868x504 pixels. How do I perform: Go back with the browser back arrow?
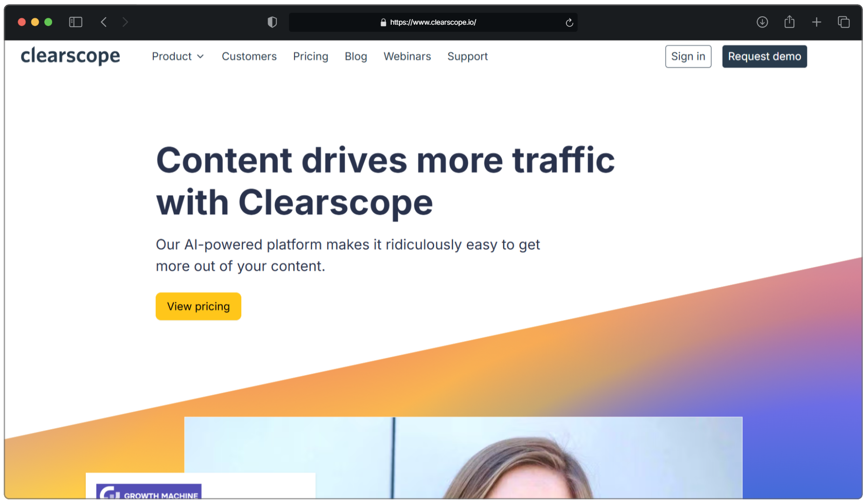click(x=104, y=22)
